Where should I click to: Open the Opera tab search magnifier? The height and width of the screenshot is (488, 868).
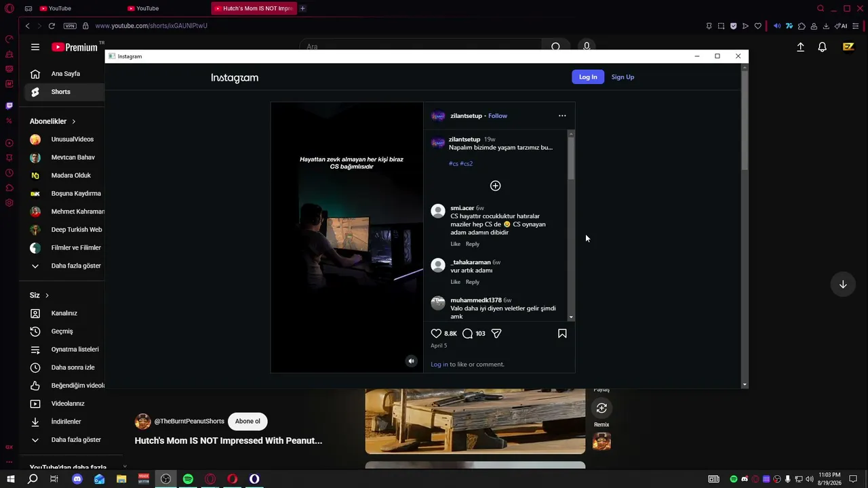(x=821, y=8)
